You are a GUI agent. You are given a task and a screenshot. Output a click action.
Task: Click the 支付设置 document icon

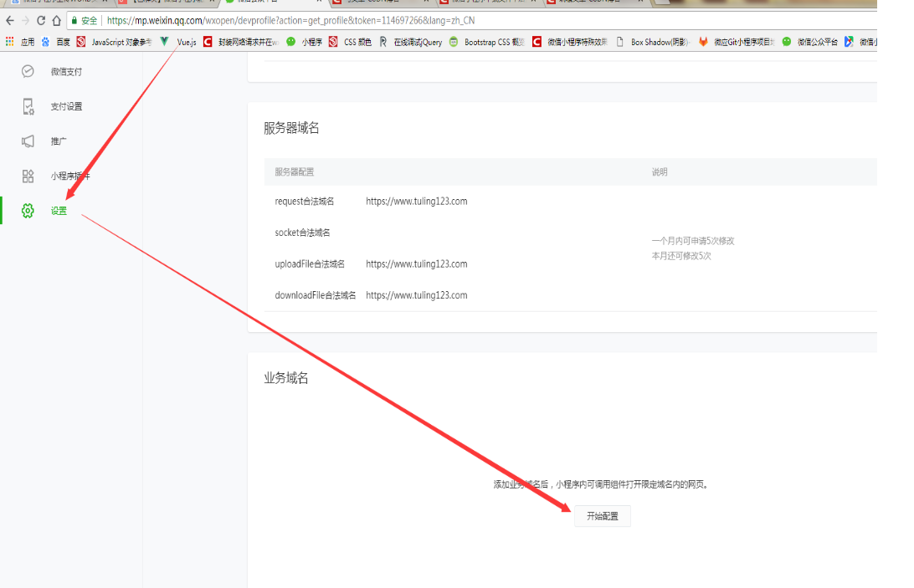coord(28,107)
